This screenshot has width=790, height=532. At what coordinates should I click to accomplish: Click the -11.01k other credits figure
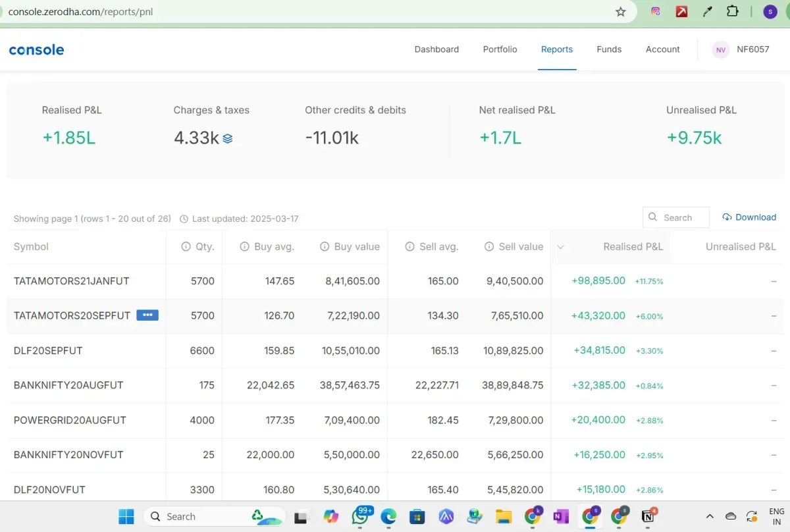332,138
